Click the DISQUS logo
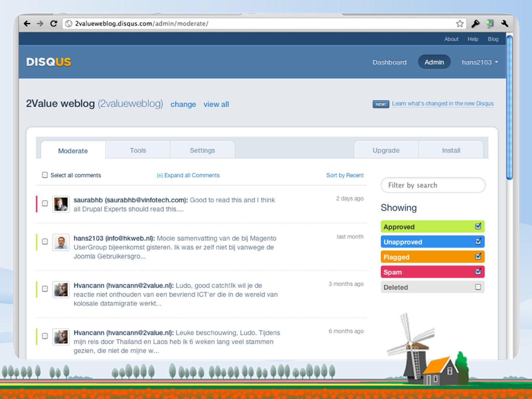 coord(49,62)
